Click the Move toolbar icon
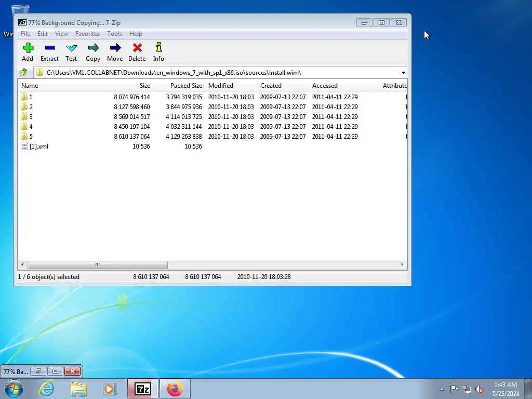The width and height of the screenshot is (532, 399). tap(115, 47)
